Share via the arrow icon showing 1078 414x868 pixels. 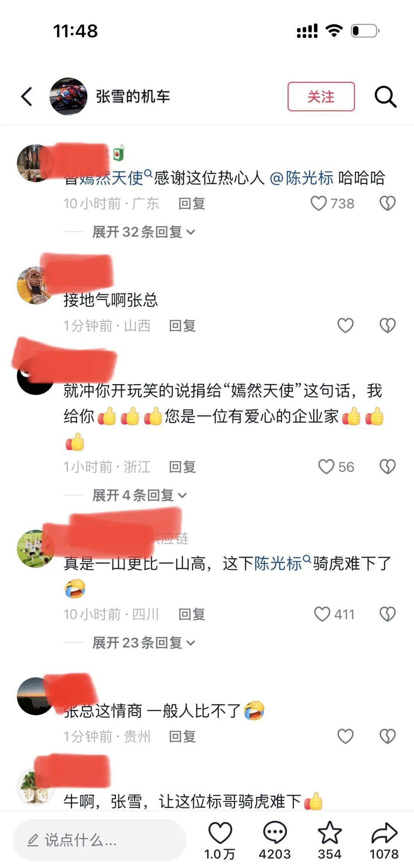(384, 840)
